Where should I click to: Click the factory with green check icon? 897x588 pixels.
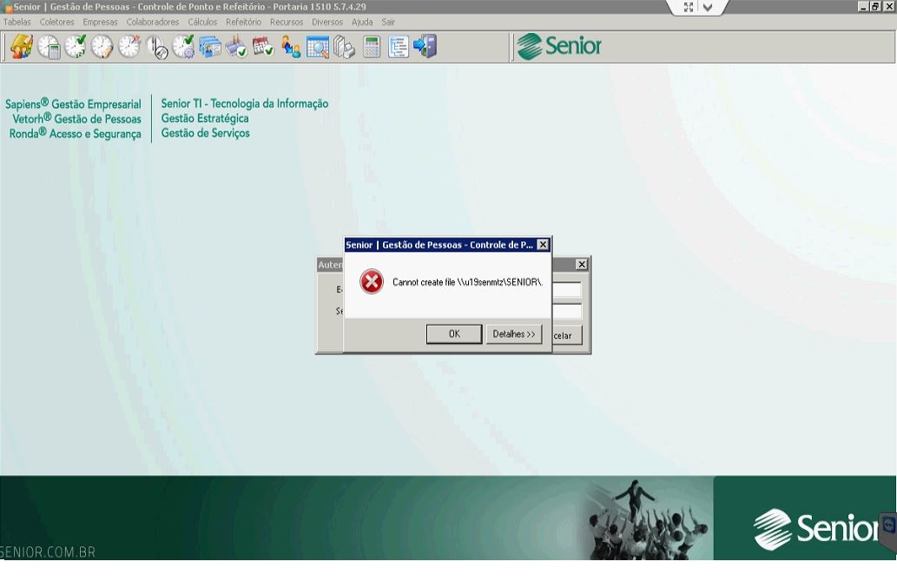[x=236, y=47]
